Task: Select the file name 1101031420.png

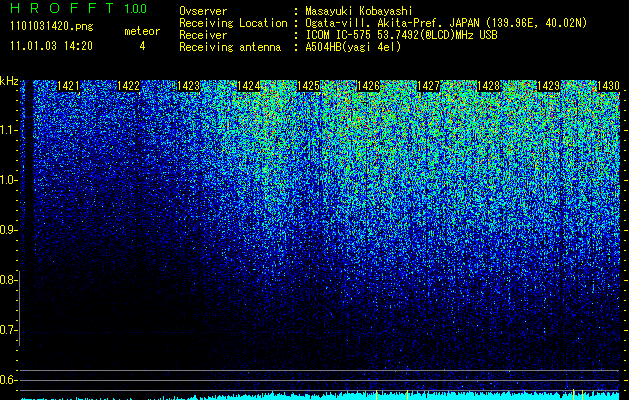Action: point(52,27)
